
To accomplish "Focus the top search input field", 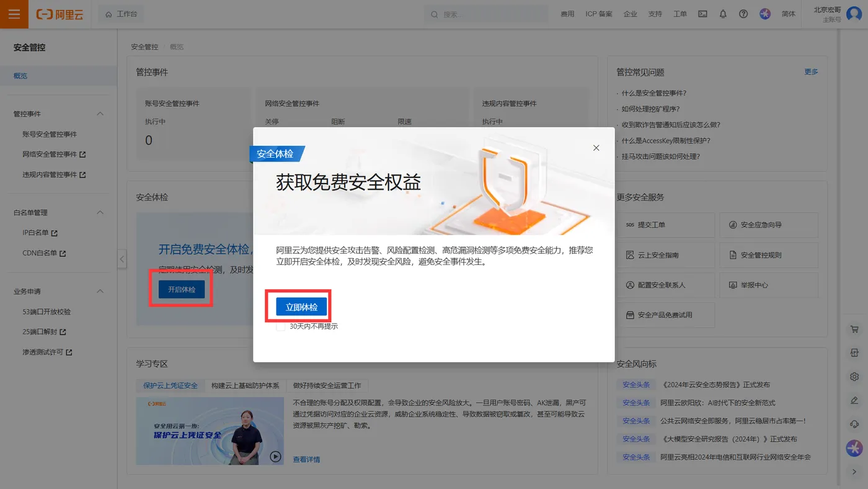I will click(486, 14).
